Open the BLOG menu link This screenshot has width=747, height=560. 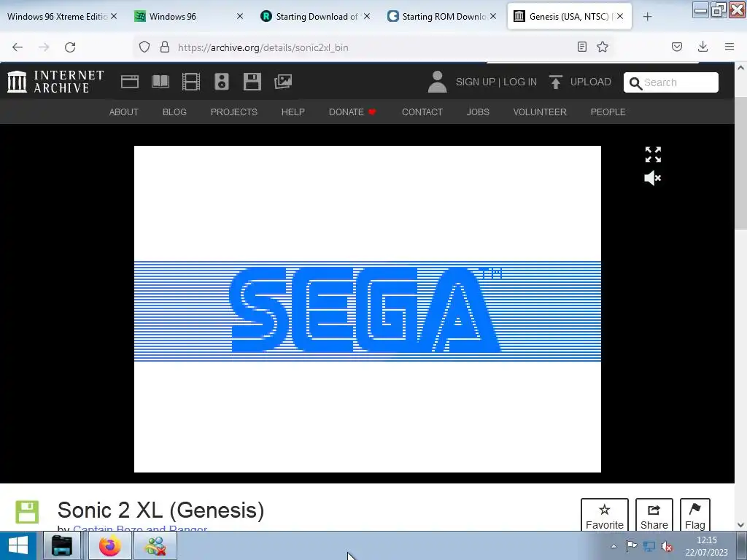pos(174,112)
